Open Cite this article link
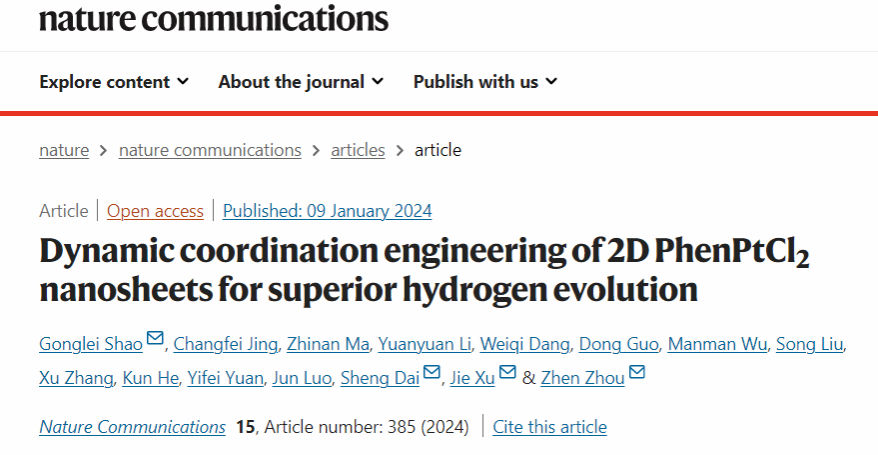The height and width of the screenshot is (455, 878). click(x=550, y=427)
